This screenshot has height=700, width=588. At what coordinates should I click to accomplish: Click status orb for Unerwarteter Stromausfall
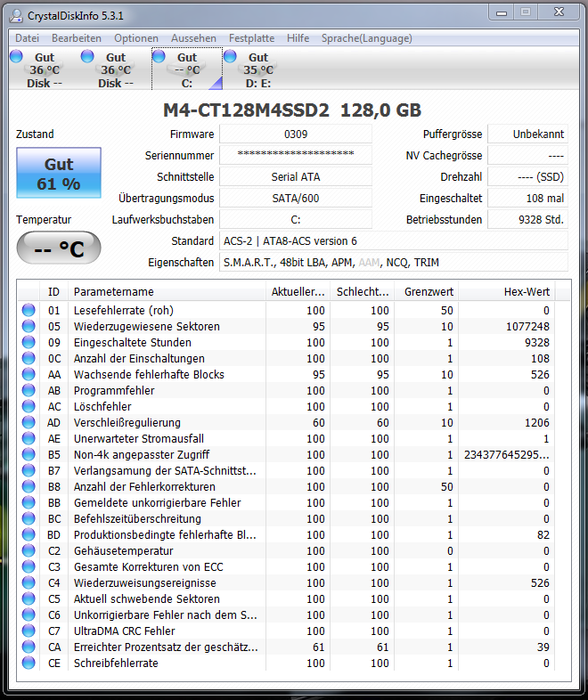(x=29, y=438)
